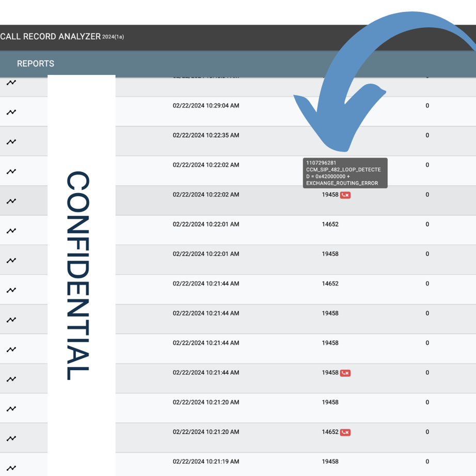
Task: Click the failed-call badge next to 19458
Action: tap(346, 195)
